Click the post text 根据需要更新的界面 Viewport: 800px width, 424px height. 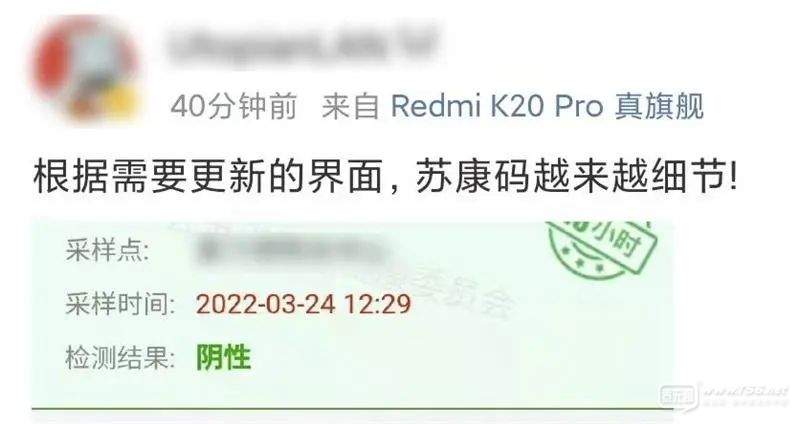coord(208,176)
